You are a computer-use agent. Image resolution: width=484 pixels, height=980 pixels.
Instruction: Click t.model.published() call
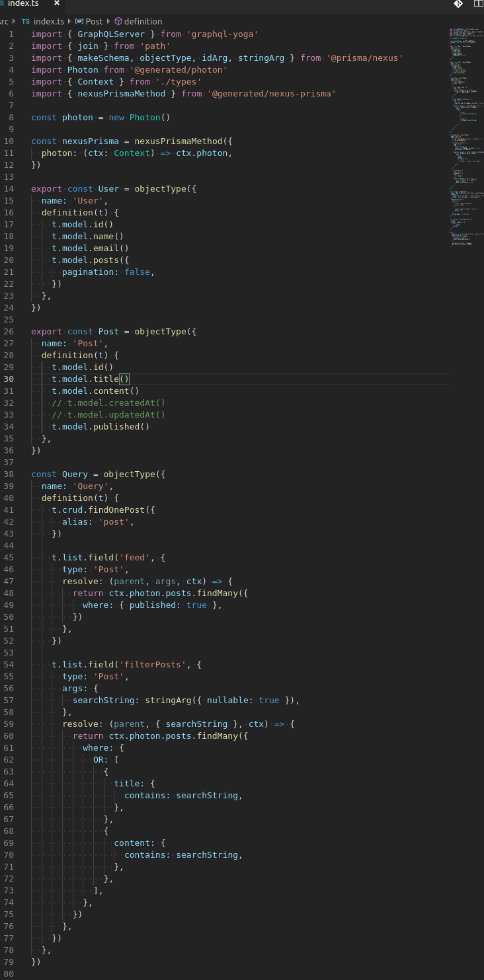point(101,427)
